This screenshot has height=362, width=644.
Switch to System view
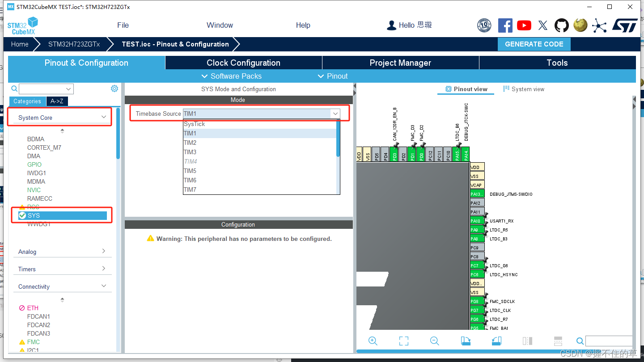click(524, 89)
